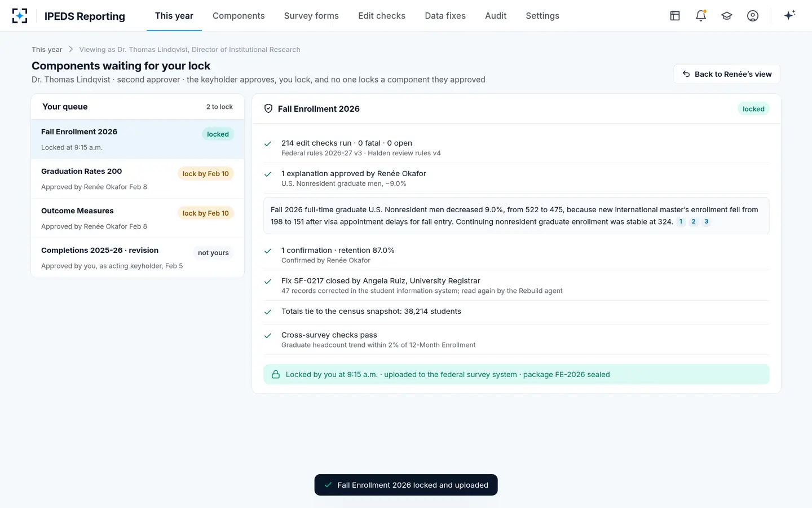Click the check icon beside 1 explanation approved

click(268, 174)
